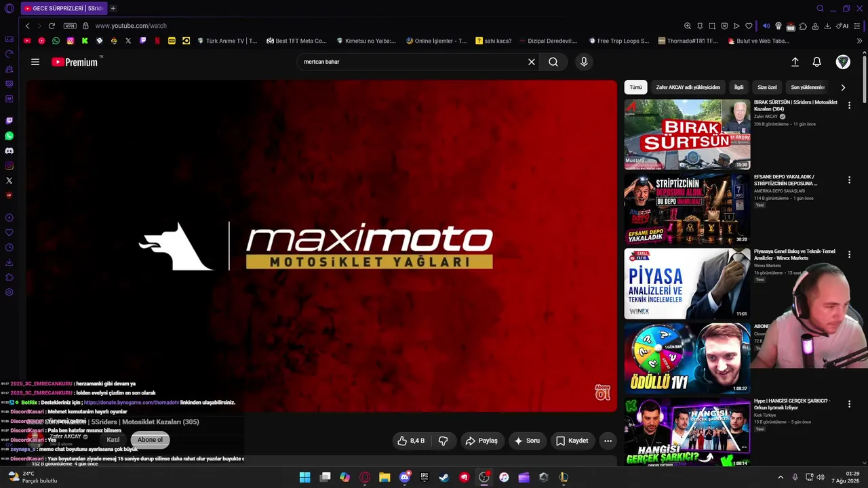Click the 'Abone ol' watermark on the video
Image resolution: width=868 pixels, height=488 pixels.
602,392
